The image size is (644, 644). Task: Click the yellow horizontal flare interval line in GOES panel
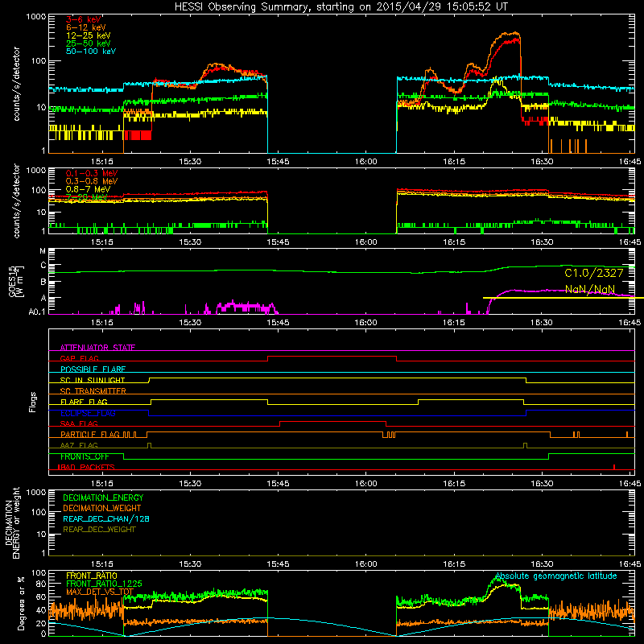point(563,297)
